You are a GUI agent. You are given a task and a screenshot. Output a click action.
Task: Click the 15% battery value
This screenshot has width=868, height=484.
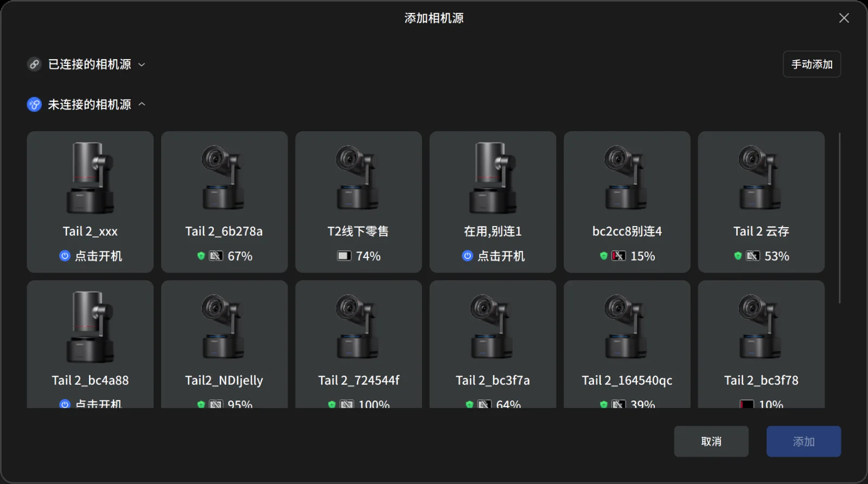(x=643, y=256)
